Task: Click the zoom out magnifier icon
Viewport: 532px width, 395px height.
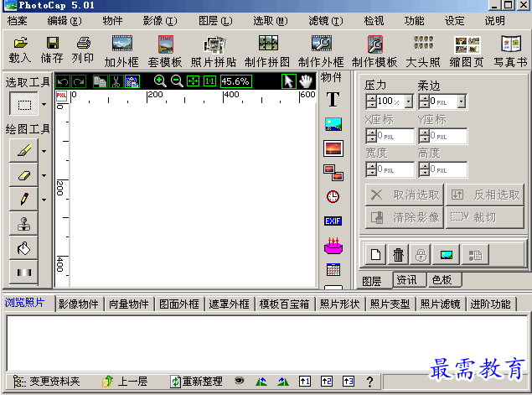Action: [x=177, y=81]
